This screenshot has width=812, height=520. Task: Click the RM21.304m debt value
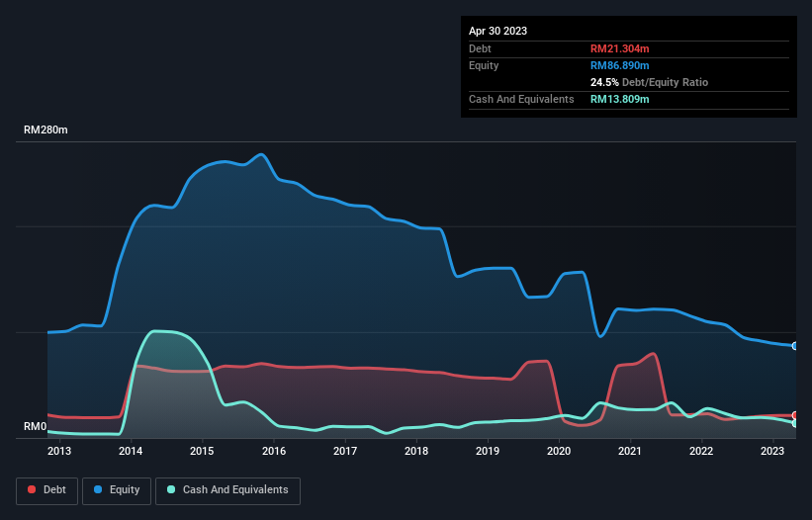(x=619, y=48)
